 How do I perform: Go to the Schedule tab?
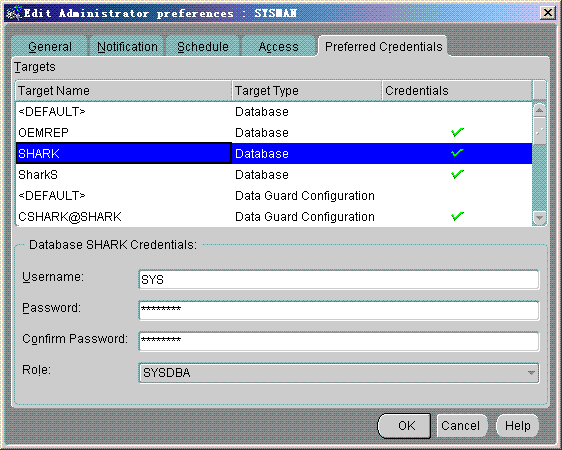click(203, 47)
